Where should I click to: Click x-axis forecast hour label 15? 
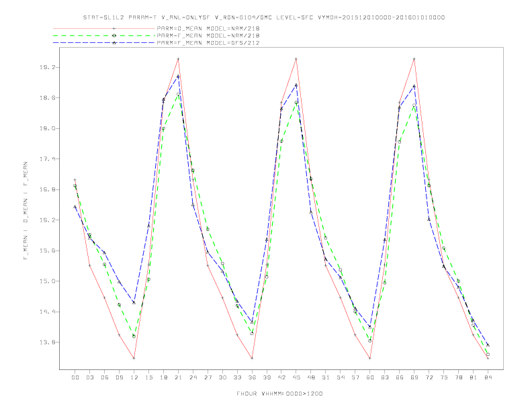(148, 377)
